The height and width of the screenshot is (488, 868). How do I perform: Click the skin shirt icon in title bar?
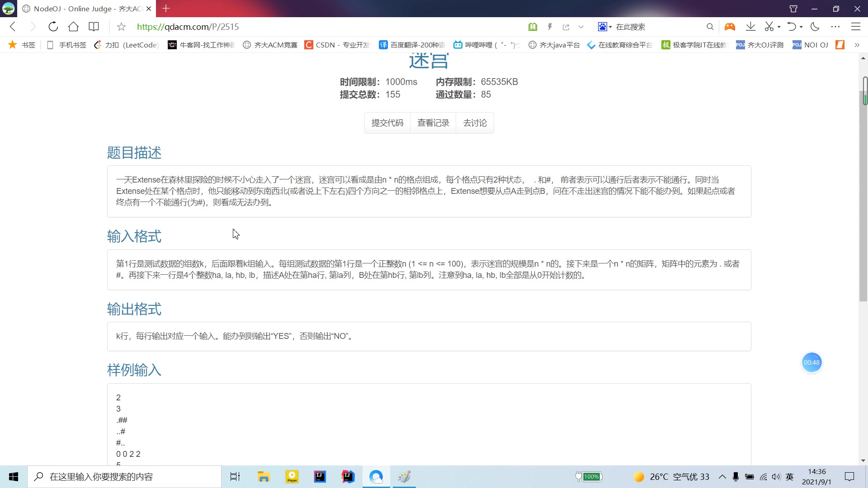click(793, 9)
